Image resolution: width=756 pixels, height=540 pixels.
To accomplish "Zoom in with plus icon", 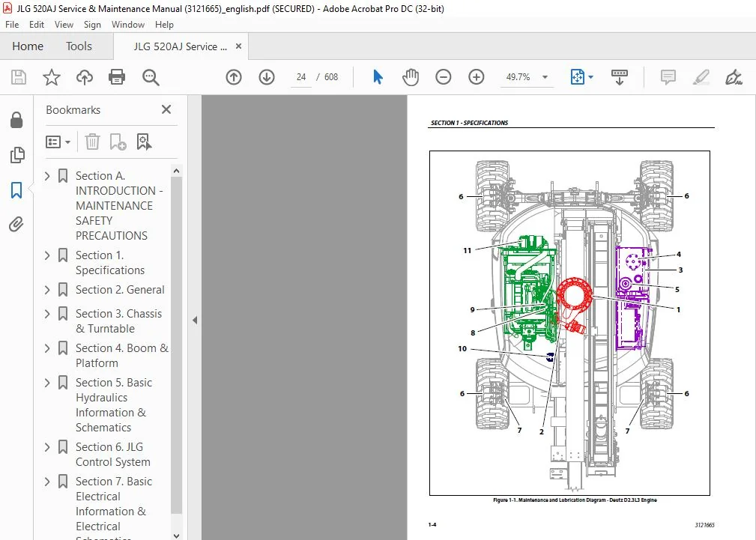I will tap(477, 77).
